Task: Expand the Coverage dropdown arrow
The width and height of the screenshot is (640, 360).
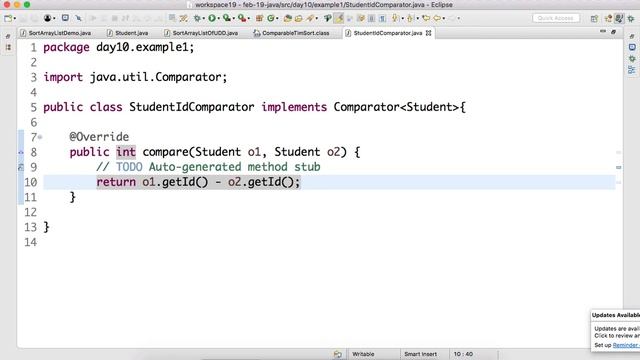Action: point(233,18)
